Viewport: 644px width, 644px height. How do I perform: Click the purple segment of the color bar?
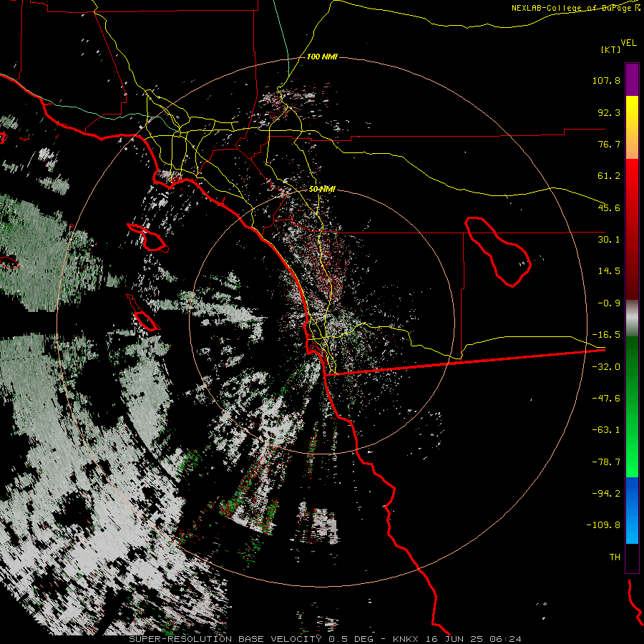click(632, 79)
